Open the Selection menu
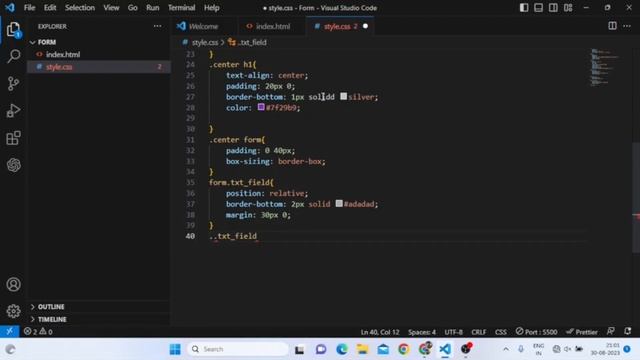 (80, 8)
